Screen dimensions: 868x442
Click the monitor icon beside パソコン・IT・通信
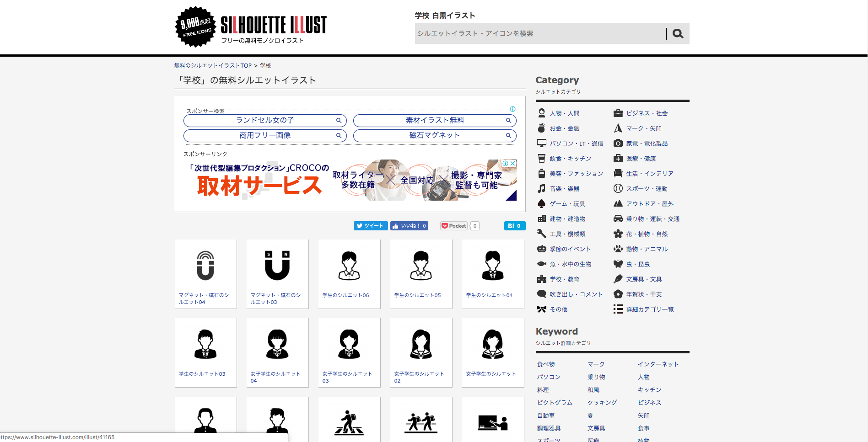[542, 143]
